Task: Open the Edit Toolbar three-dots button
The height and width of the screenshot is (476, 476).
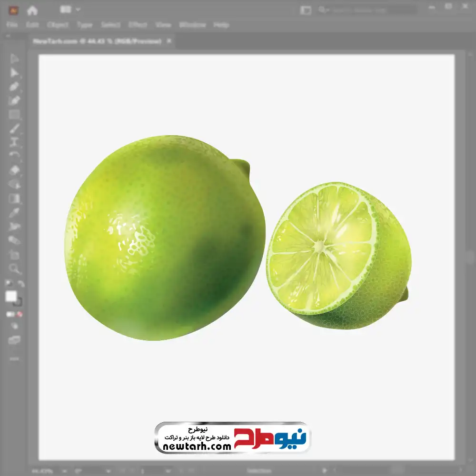Action: click(x=14, y=358)
